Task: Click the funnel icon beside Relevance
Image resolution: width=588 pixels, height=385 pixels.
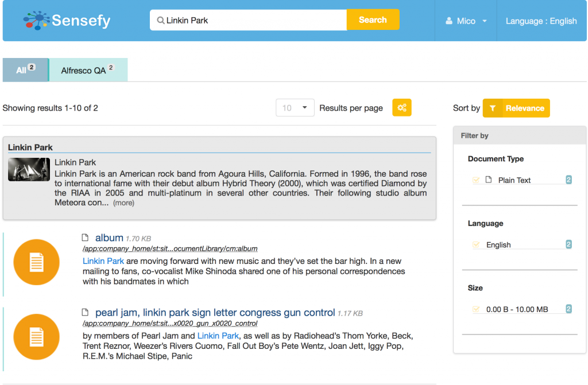Action: pyautogui.click(x=492, y=108)
